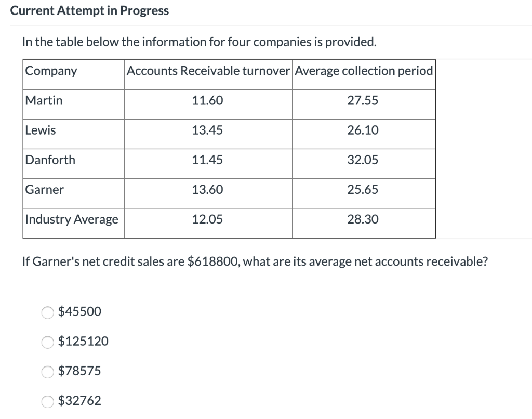Click the Current Attempt in Progress heading
532x419 pixels.
tap(89, 10)
